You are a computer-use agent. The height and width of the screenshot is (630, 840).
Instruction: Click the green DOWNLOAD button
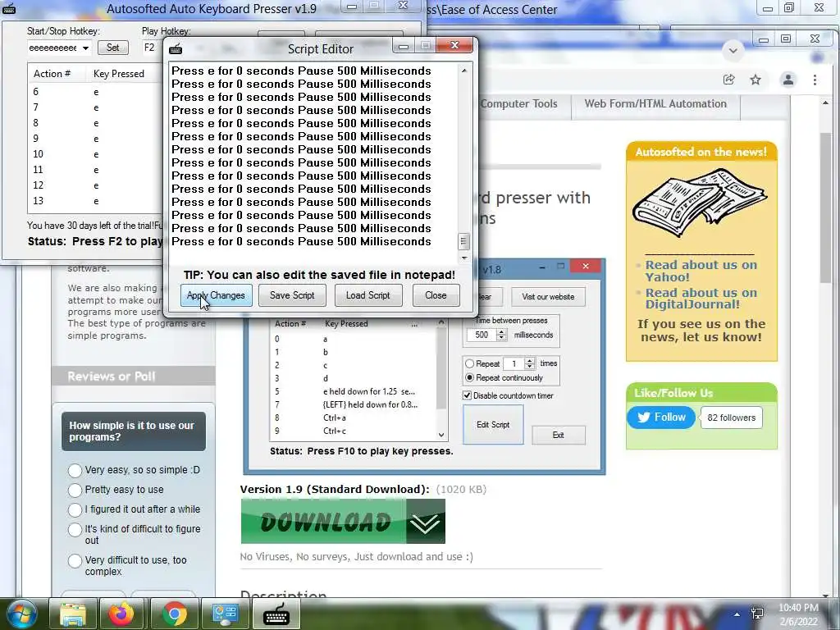click(x=343, y=521)
